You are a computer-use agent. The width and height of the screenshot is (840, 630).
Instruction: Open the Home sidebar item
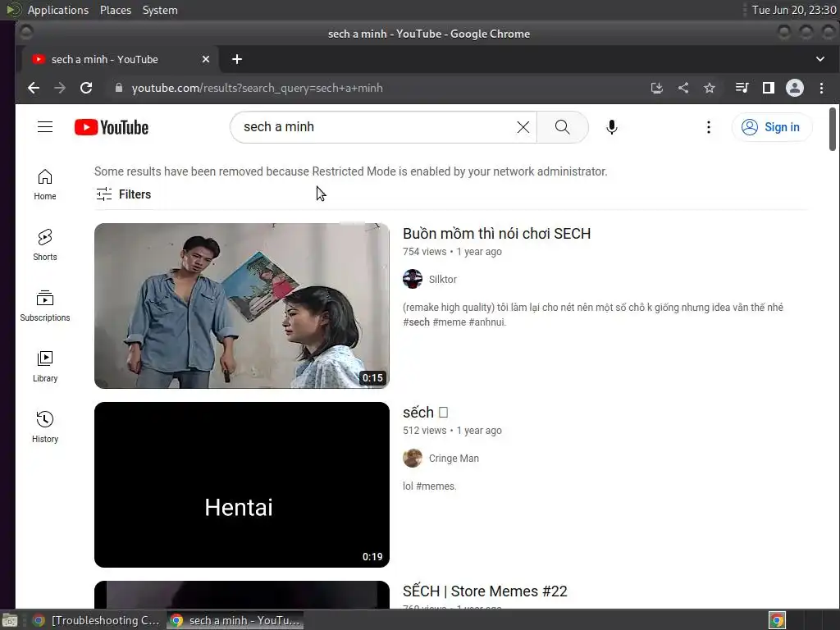(45, 185)
